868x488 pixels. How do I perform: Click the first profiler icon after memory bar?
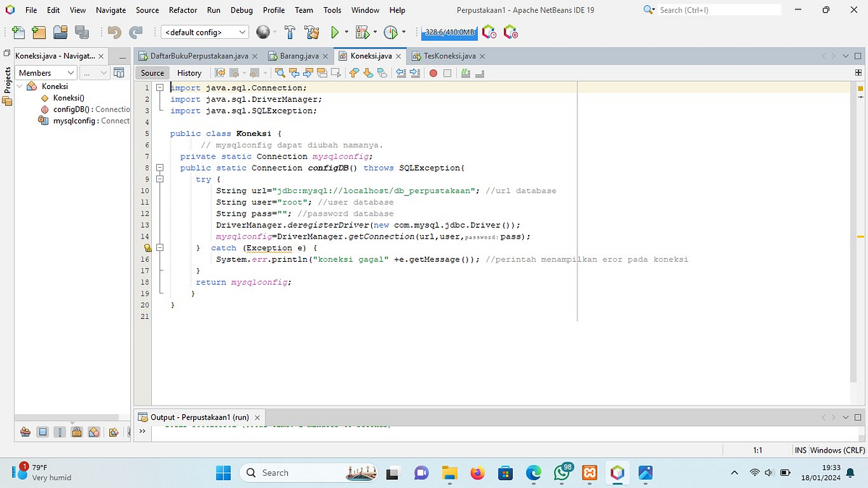489,32
